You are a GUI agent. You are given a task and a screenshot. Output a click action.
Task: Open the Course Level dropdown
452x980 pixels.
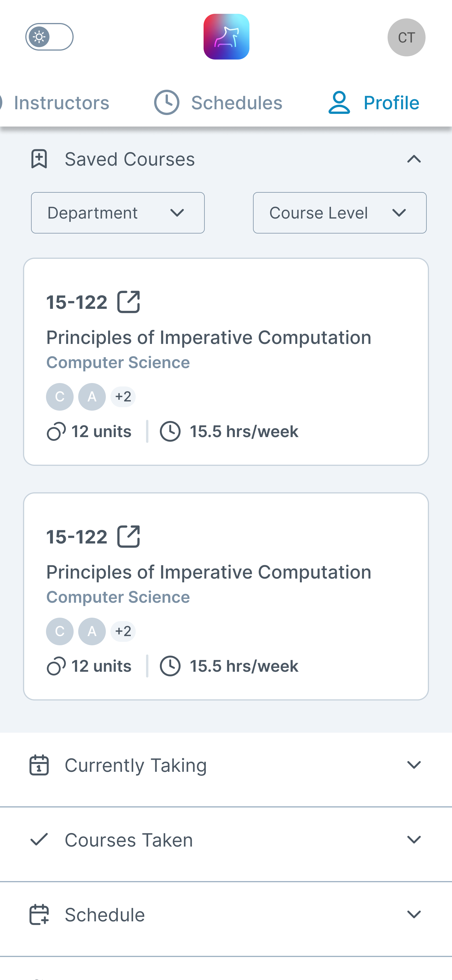(339, 213)
